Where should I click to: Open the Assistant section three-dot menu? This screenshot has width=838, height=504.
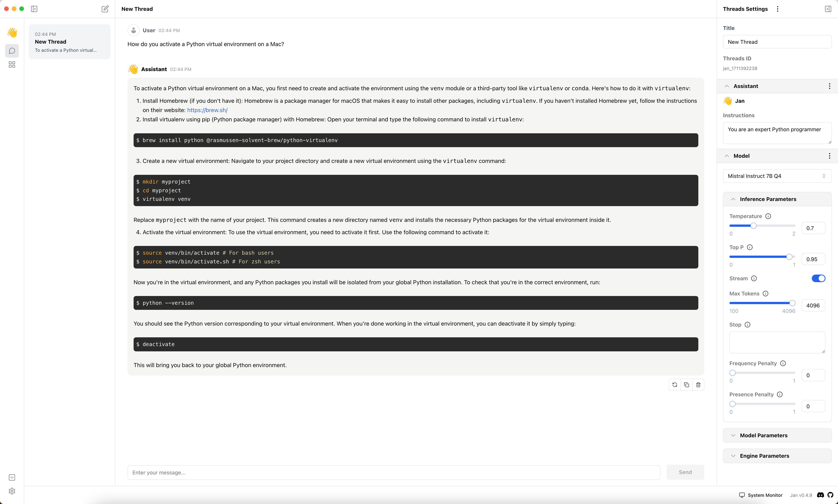[x=829, y=86]
